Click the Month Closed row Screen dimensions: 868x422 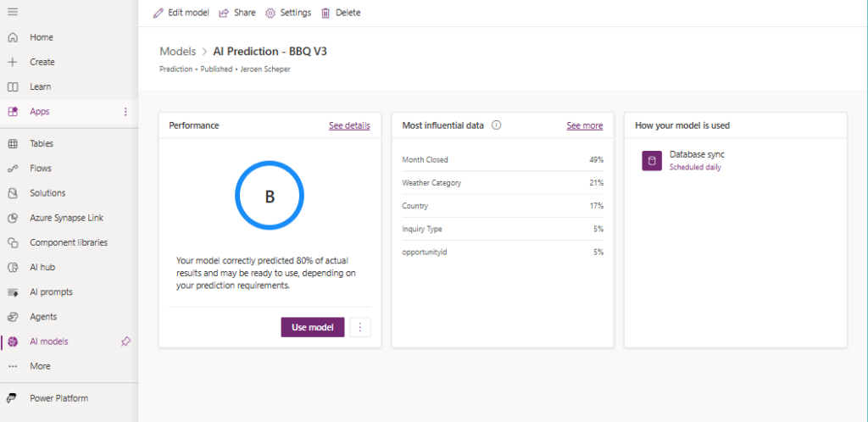click(503, 160)
